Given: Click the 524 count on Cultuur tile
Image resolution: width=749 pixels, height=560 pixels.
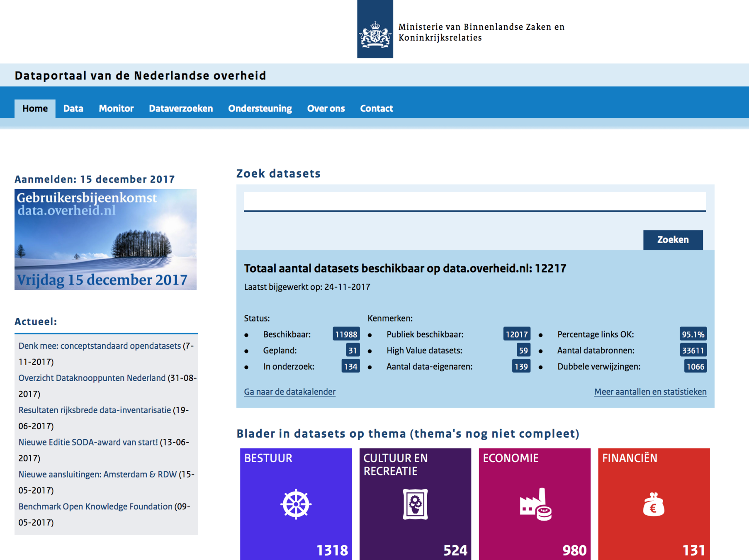Looking at the screenshot, I should [x=455, y=550].
